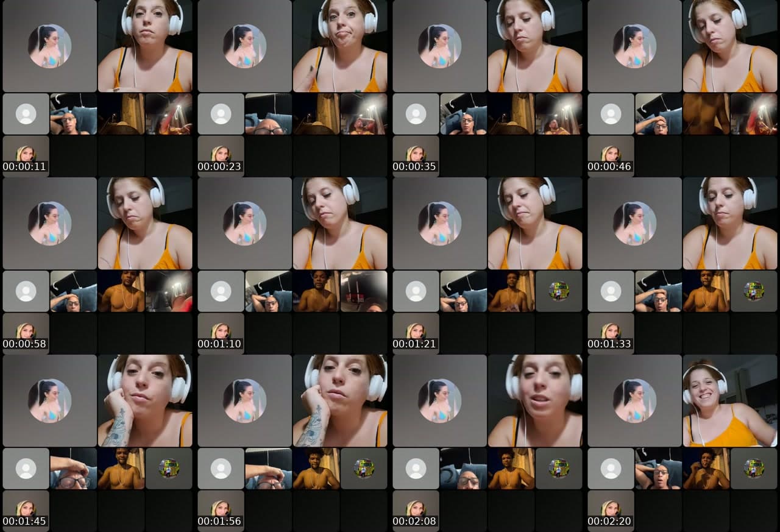
Task: Select the headphone video tile in frame 00:01:21
Action: click(x=535, y=223)
